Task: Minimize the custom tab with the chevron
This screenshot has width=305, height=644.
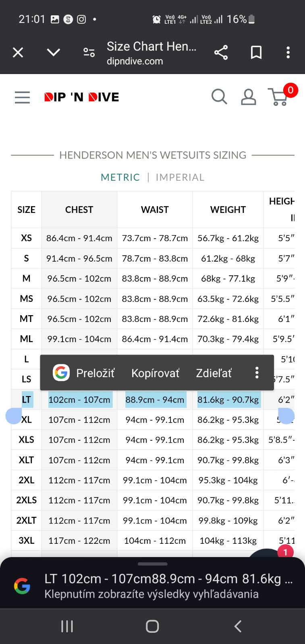Action: pos(54,52)
